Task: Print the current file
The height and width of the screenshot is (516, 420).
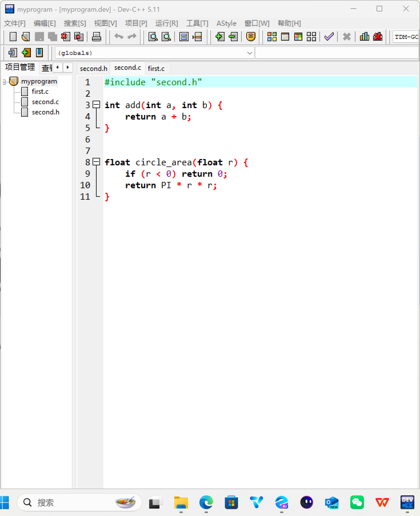Action: (96, 37)
